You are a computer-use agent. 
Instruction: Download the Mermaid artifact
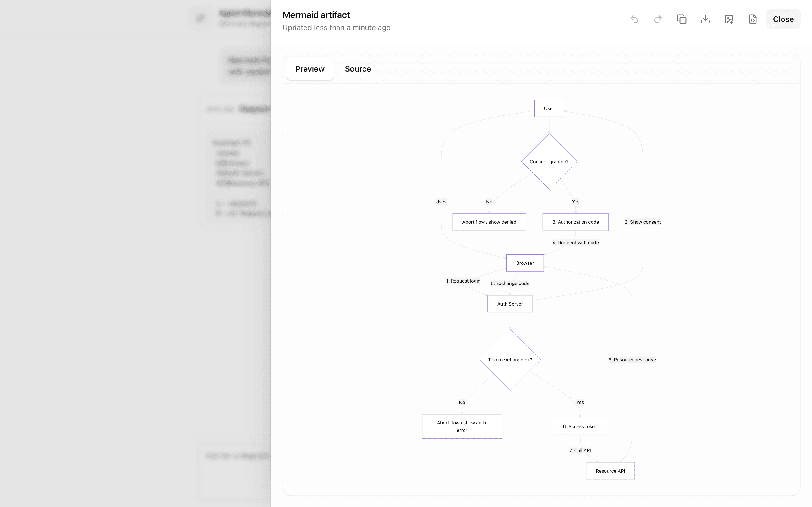point(705,19)
